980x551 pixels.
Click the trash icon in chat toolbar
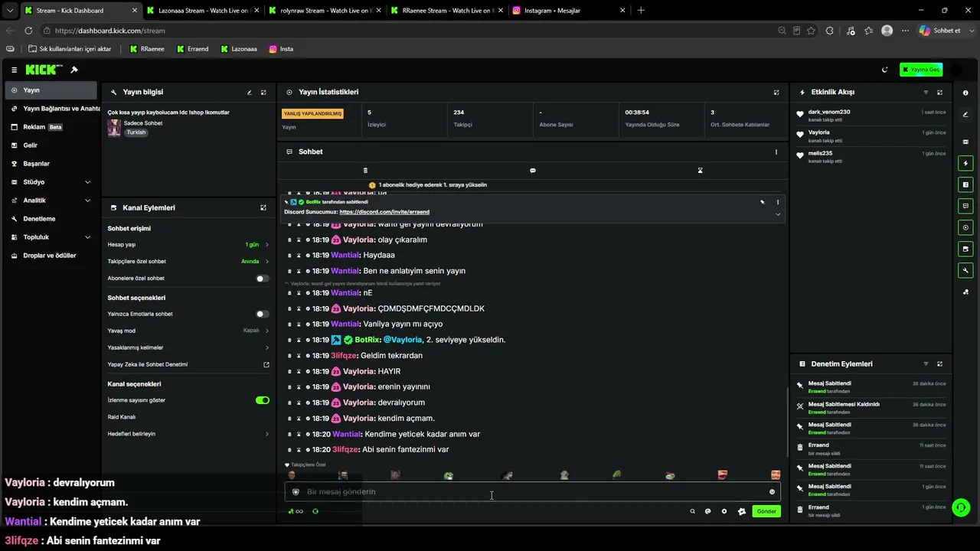click(x=365, y=171)
